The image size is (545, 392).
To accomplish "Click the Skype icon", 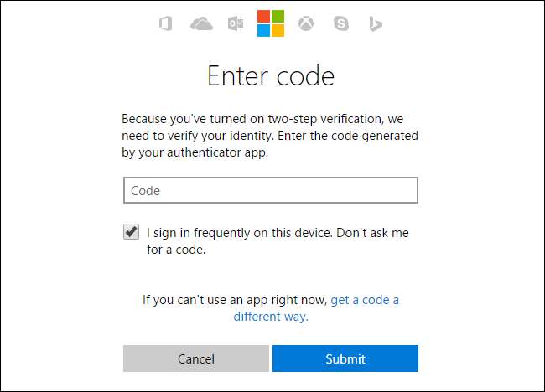I will tap(340, 24).
